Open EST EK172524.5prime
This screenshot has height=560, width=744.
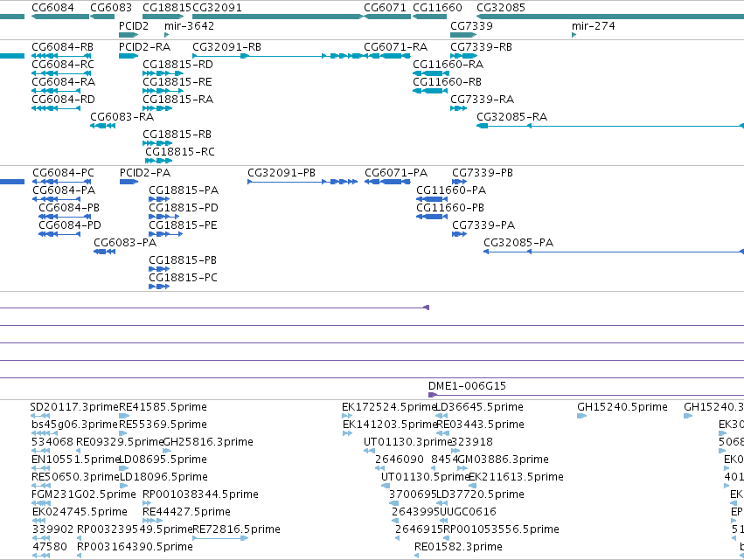388,407
